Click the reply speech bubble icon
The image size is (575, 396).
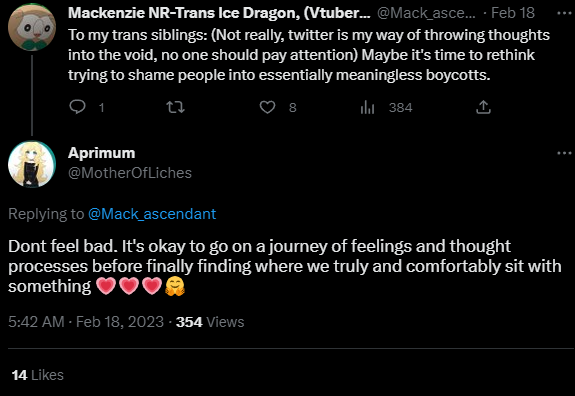[77, 107]
